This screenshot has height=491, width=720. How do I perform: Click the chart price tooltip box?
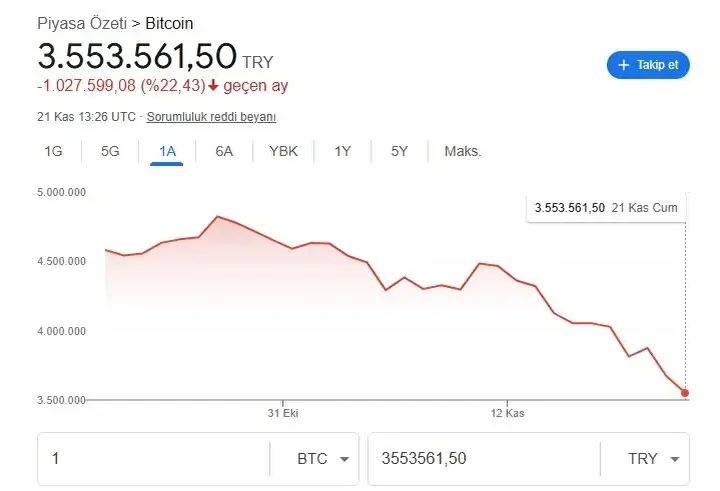point(606,208)
